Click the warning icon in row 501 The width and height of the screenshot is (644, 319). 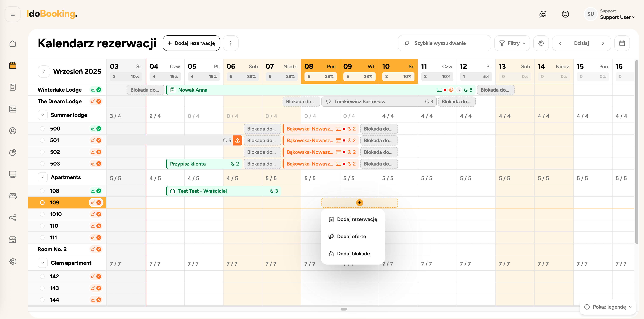(x=237, y=141)
